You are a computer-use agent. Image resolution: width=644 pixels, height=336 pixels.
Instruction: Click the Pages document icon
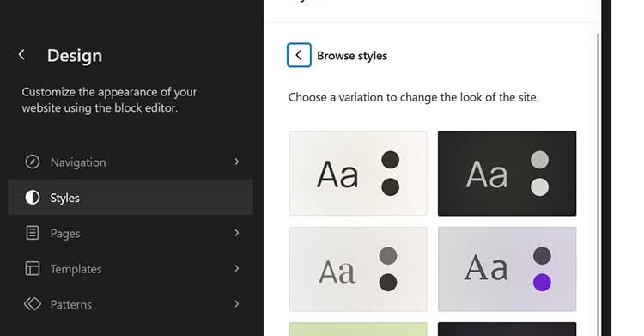coord(33,233)
